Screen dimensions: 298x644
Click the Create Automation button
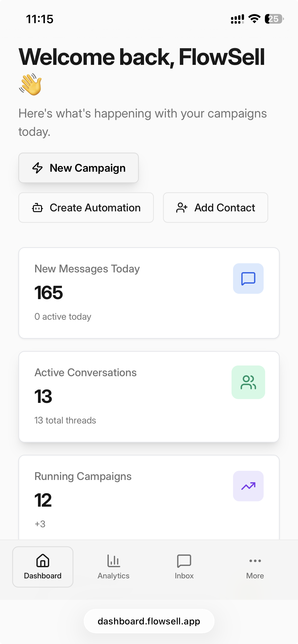pos(86,208)
